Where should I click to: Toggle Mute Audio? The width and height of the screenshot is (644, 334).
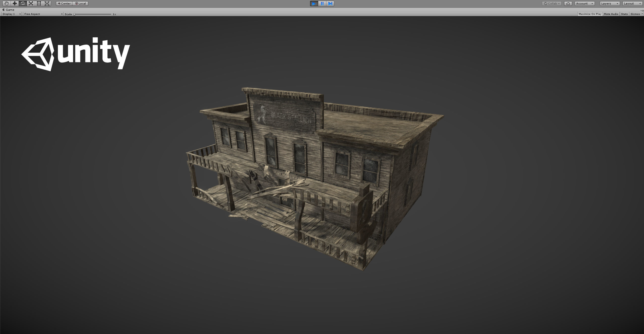pos(611,14)
